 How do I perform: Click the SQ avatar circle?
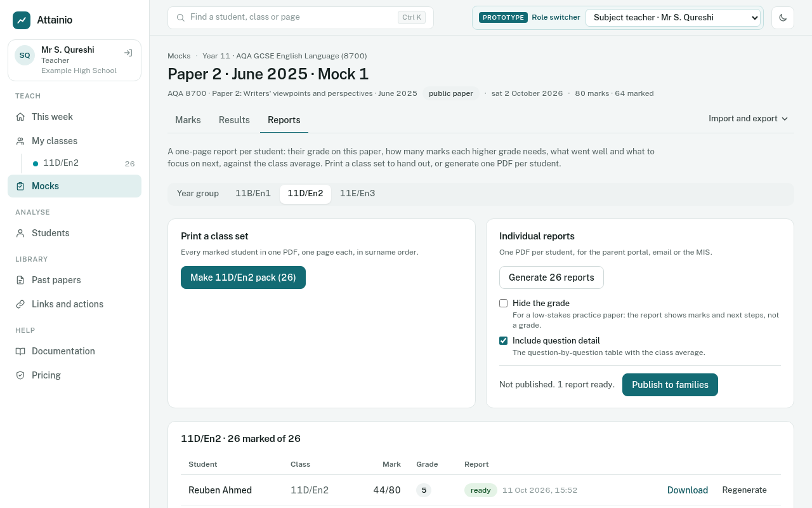pos(25,55)
